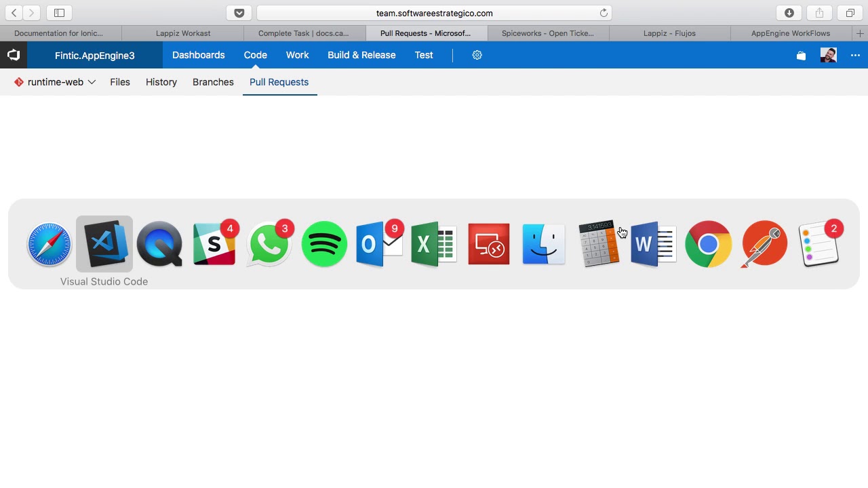Go back in Safari

tap(14, 13)
